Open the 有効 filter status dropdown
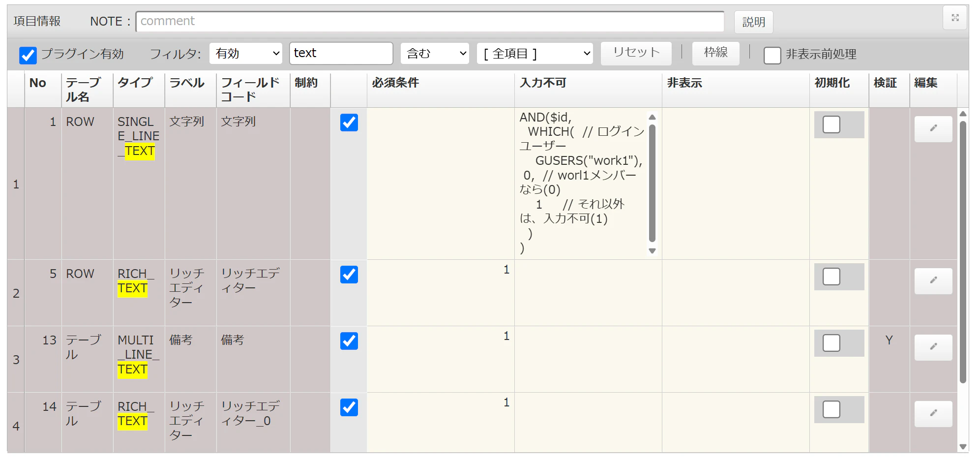Screen dimensions: 980x463 pos(246,53)
